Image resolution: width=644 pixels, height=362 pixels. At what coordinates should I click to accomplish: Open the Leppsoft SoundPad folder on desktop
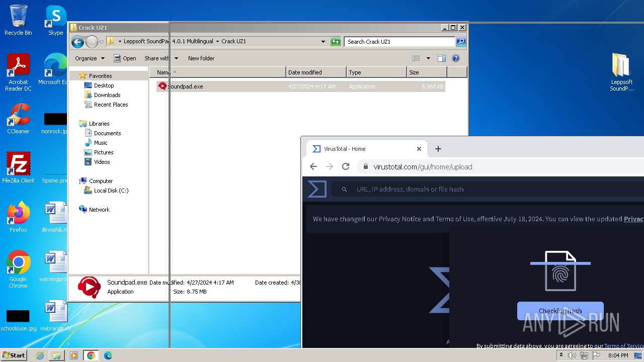[621, 73]
